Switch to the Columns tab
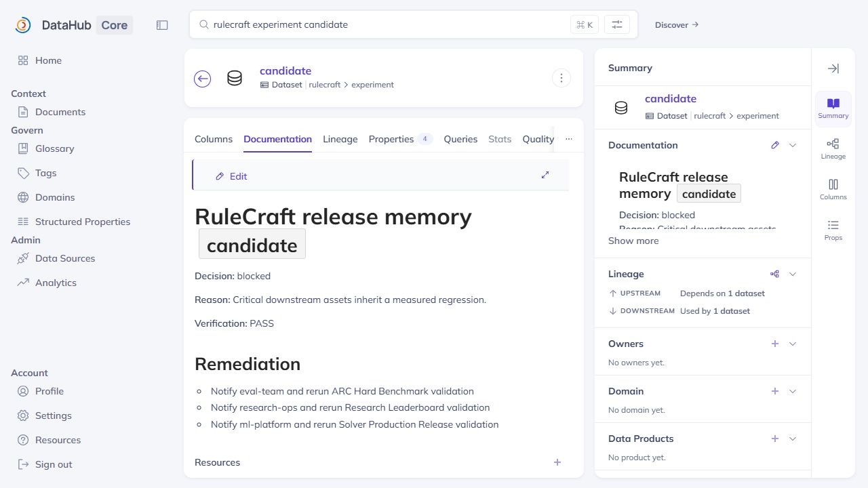This screenshot has height=488, width=868. pyautogui.click(x=214, y=139)
